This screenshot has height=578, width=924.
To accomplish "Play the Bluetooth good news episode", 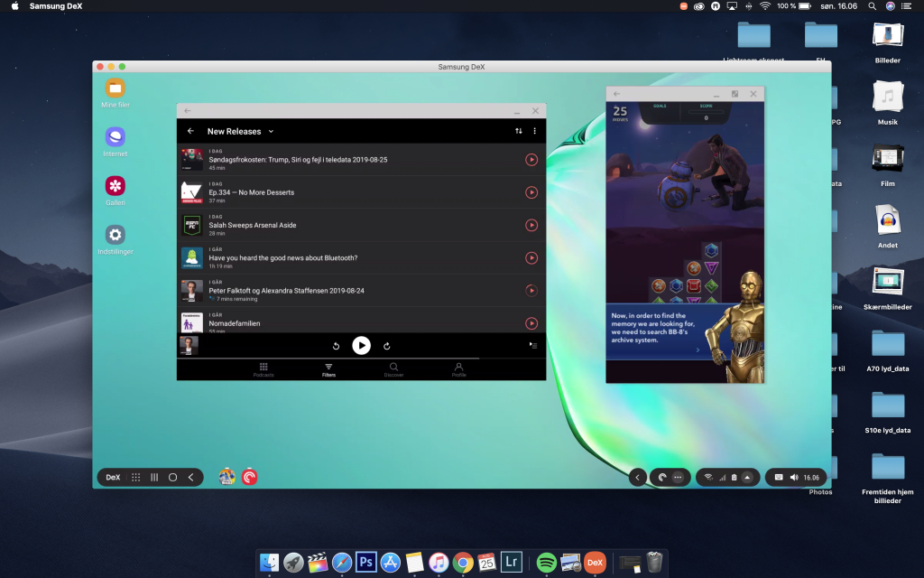I will pyautogui.click(x=531, y=257).
